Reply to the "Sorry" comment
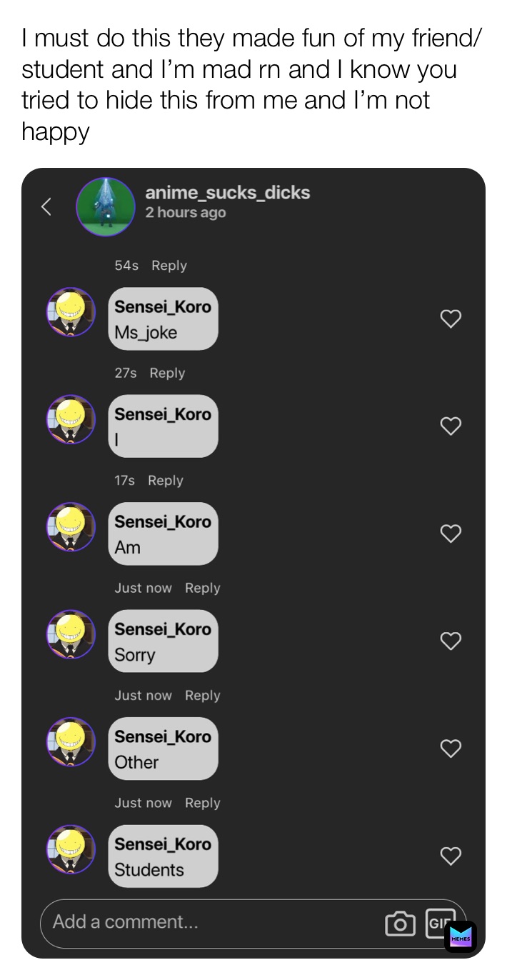This screenshot has width=507, height=980. tap(202, 588)
